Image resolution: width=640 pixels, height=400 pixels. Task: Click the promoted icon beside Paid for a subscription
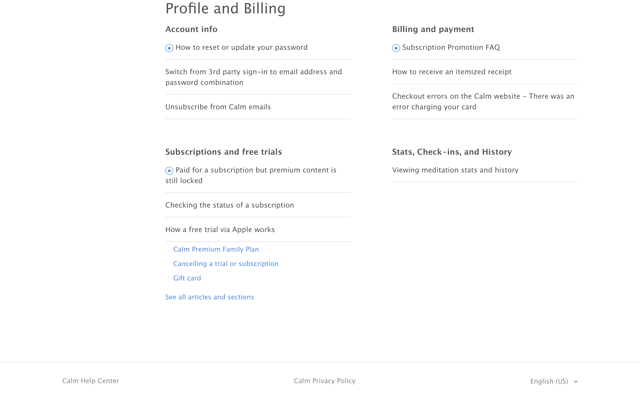pos(169,171)
